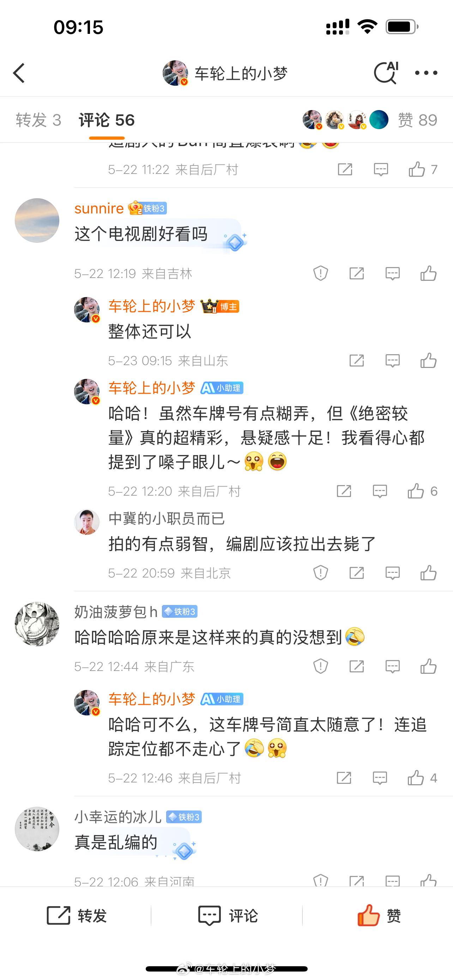Viewport: 453px width, 980px height.
Task: Repost the '整体还可以' reply
Action: pos(357,360)
